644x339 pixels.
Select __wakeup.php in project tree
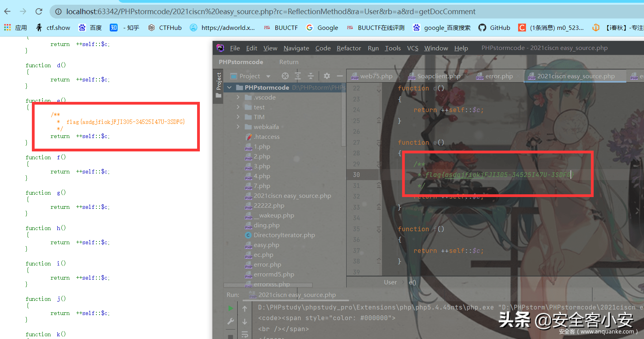click(269, 215)
